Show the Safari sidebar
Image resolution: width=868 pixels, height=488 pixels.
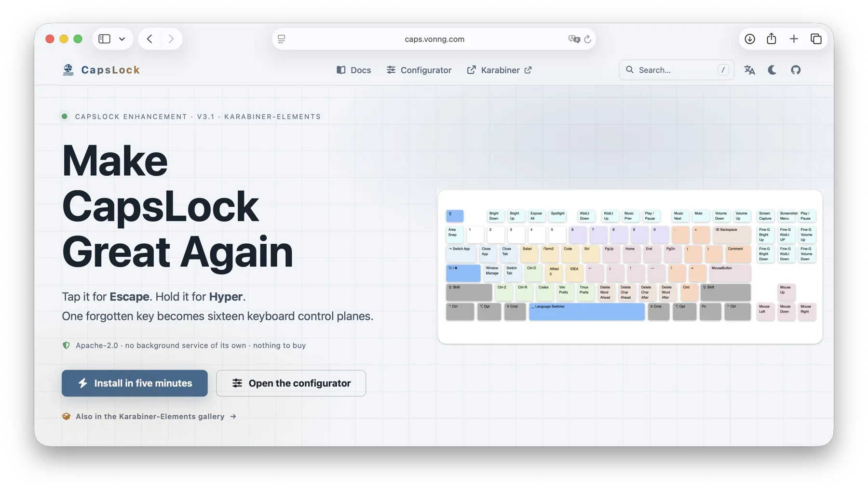[x=104, y=39]
